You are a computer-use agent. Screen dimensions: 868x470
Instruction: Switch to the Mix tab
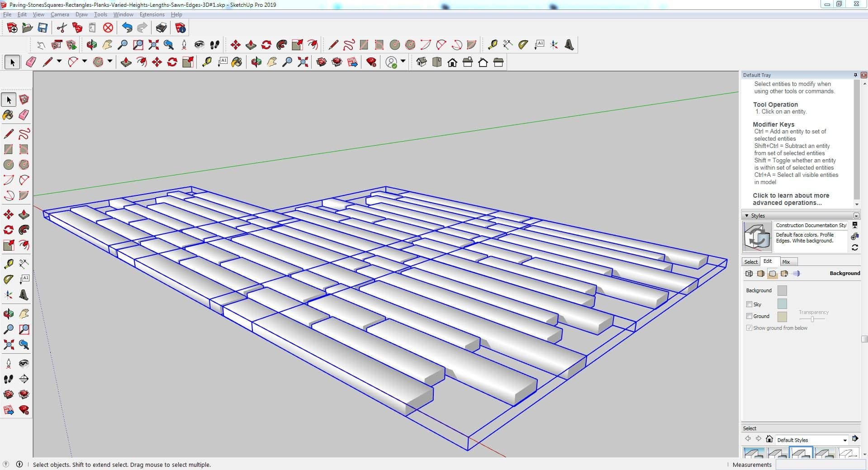point(786,262)
